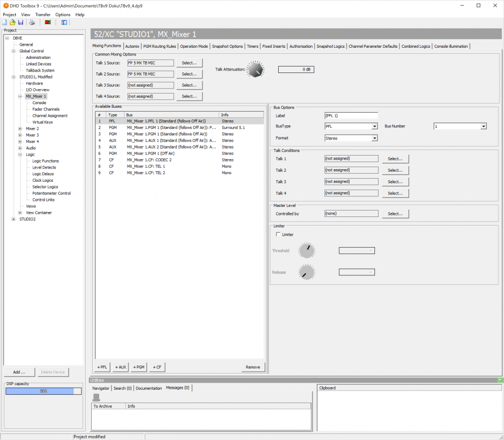Image resolution: width=504 pixels, height=440 pixels.
Task: Expand the STUDIO2 tree node
Action: click(x=14, y=219)
